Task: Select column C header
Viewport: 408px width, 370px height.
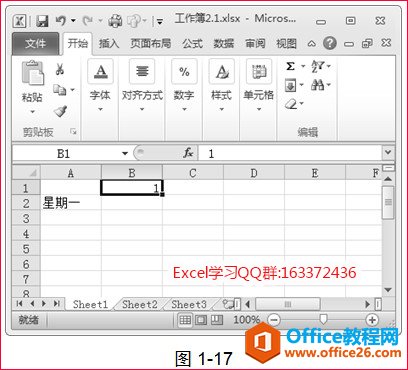Action: 193,173
